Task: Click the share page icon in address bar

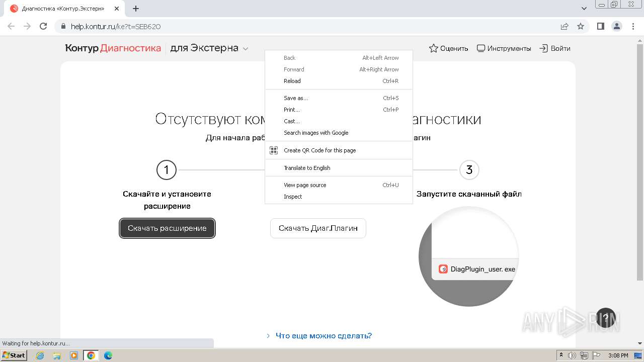Action: (565, 26)
